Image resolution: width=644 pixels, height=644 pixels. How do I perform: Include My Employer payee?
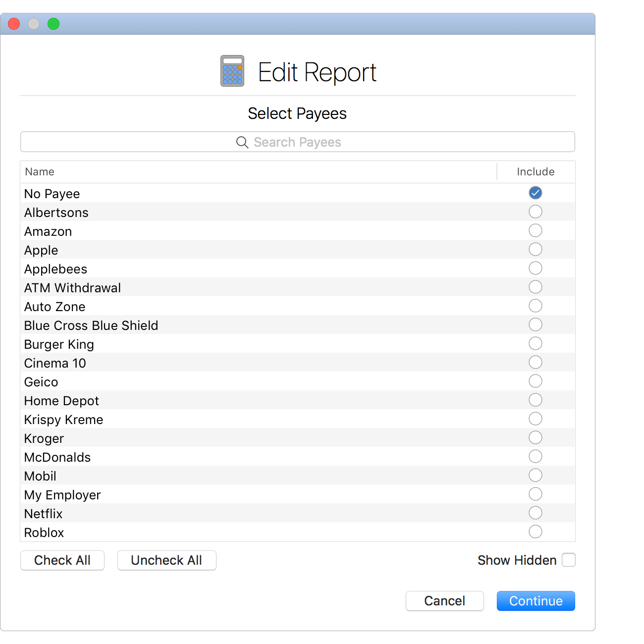[536, 494]
